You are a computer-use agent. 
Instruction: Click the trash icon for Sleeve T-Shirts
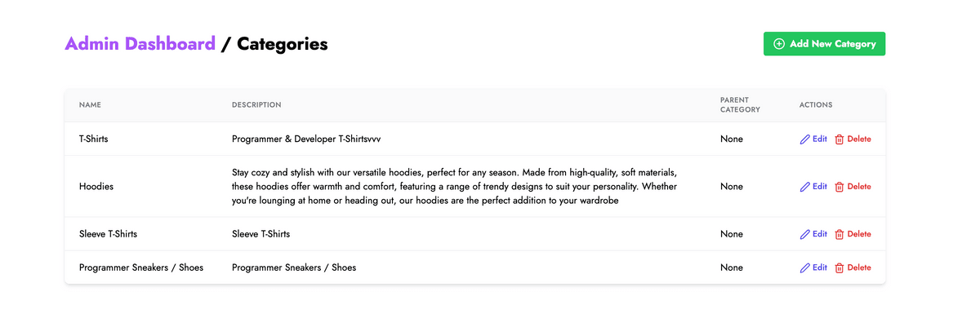coord(839,235)
